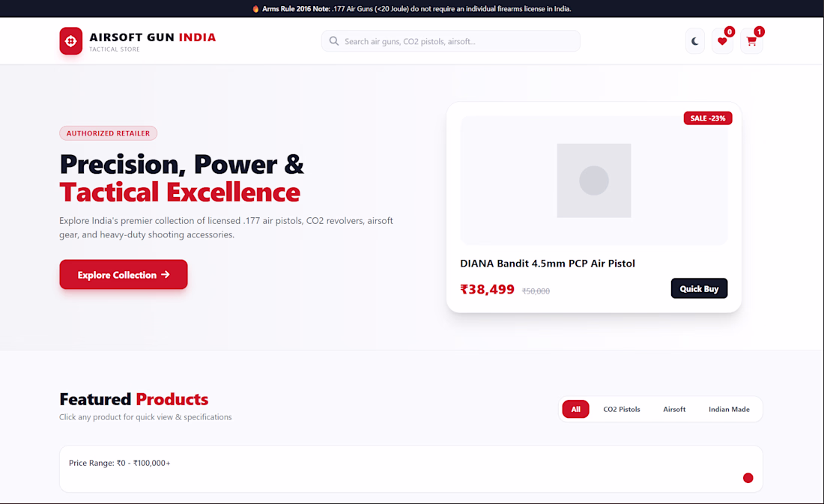Screen dimensions: 824x504
Task: Click the red crosshair store logo icon
Action: pyautogui.click(x=71, y=41)
